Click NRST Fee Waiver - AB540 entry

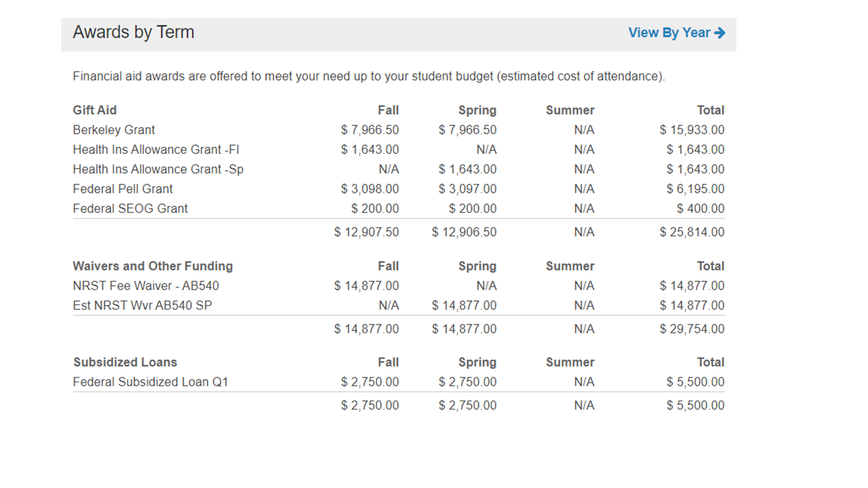point(146,286)
